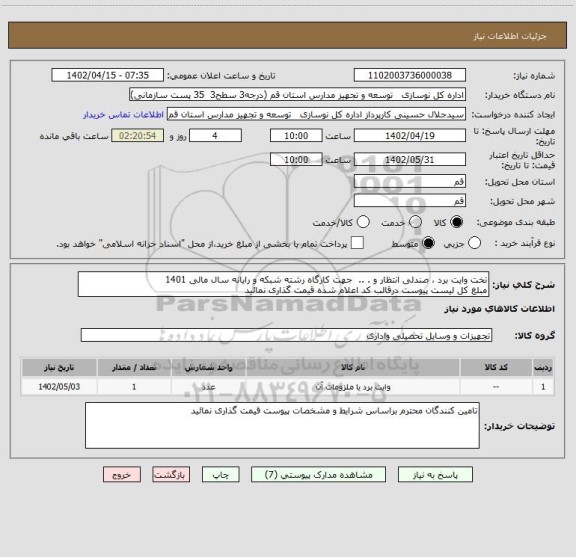Image resolution: width=576 pixels, height=557 pixels.
Task: Click the delivery city field قم
Action: (410, 201)
